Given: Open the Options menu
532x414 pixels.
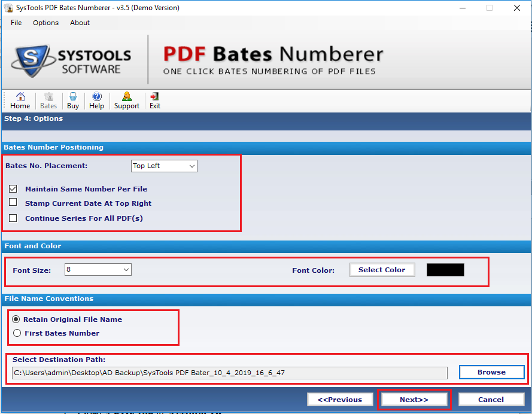Looking at the screenshot, I should click(x=46, y=23).
